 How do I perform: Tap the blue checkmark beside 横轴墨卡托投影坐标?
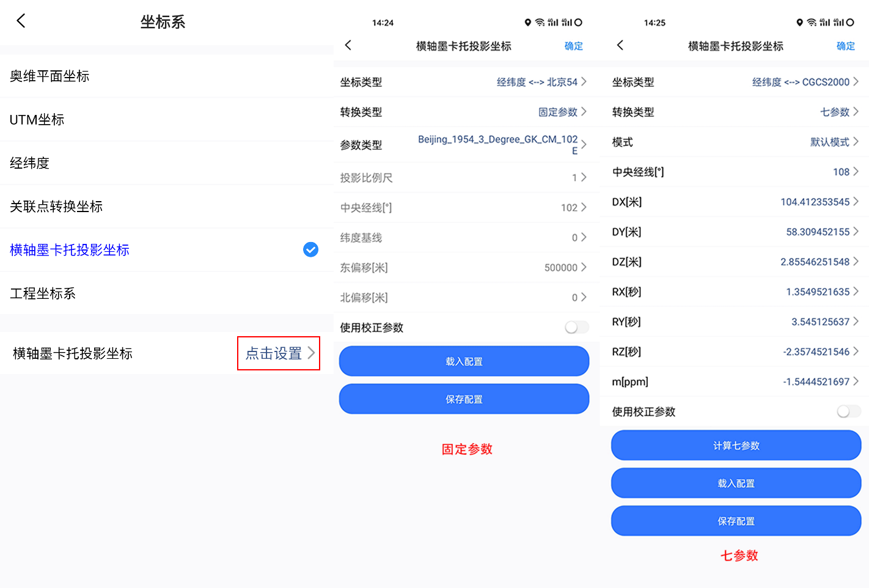[x=310, y=249]
